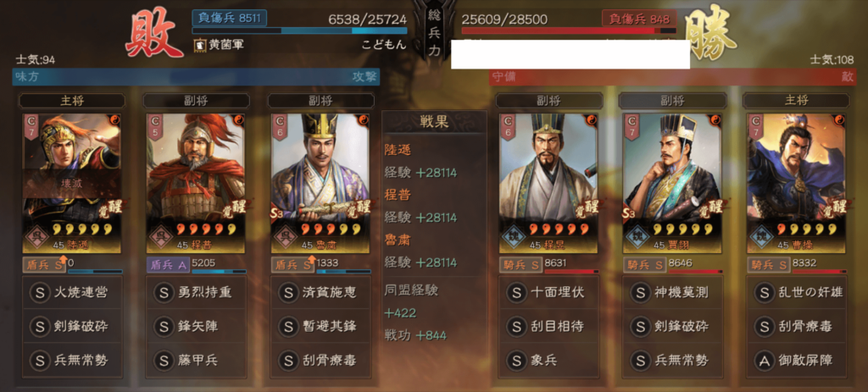Click the S3 badge on 賈詡's card
Viewport: 868px width, 392px height.
(x=630, y=213)
